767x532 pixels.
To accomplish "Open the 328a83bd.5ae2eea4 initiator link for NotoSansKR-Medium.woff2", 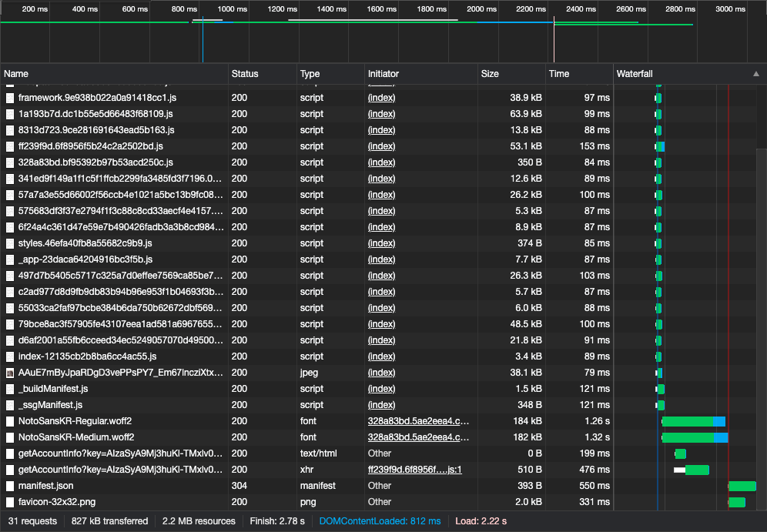I will (418, 437).
